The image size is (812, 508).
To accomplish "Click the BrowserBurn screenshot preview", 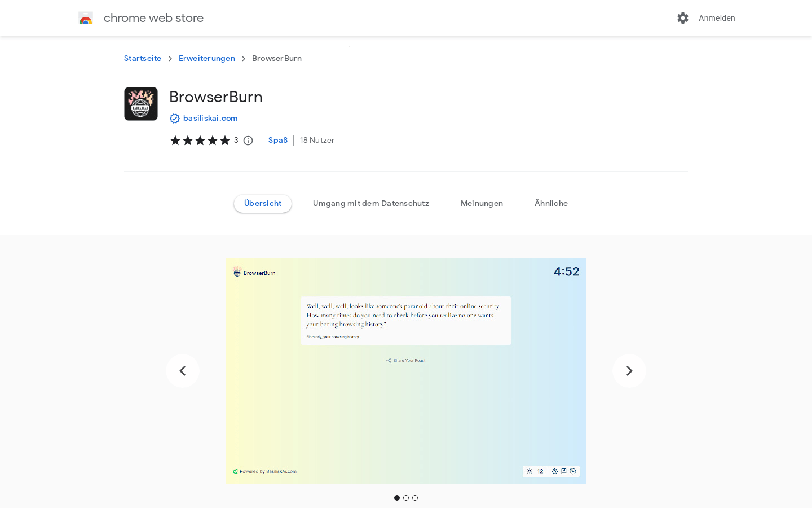I will [406, 371].
